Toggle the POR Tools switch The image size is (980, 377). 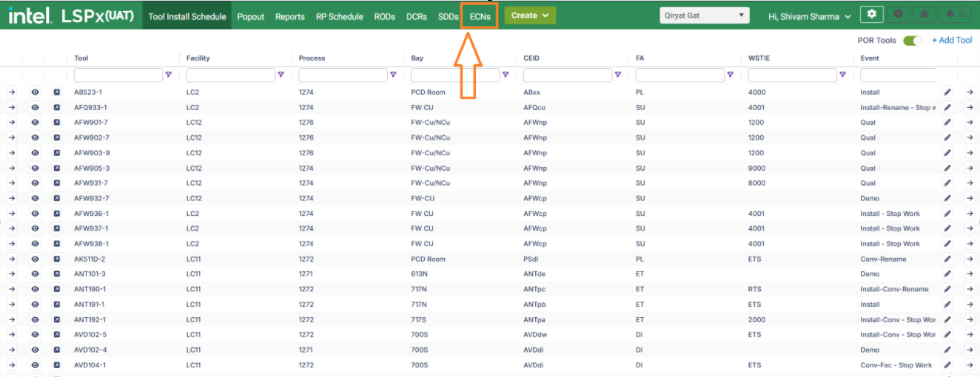pos(913,41)
